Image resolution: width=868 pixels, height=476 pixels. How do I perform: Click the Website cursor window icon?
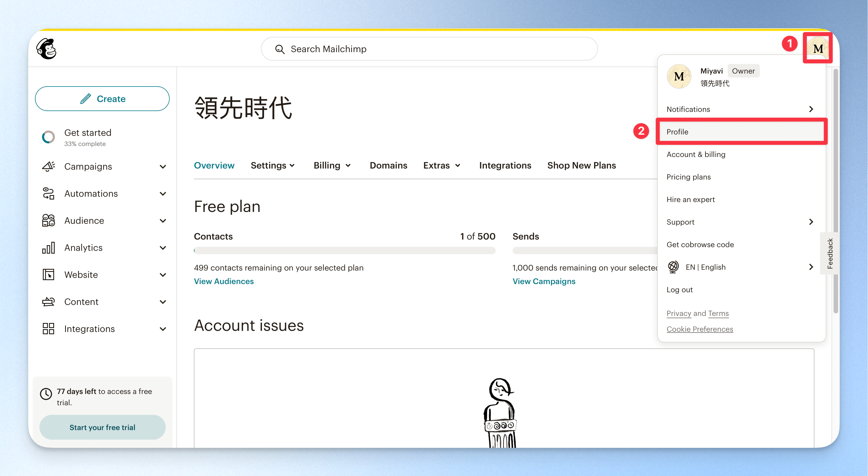tap(48, 274)
